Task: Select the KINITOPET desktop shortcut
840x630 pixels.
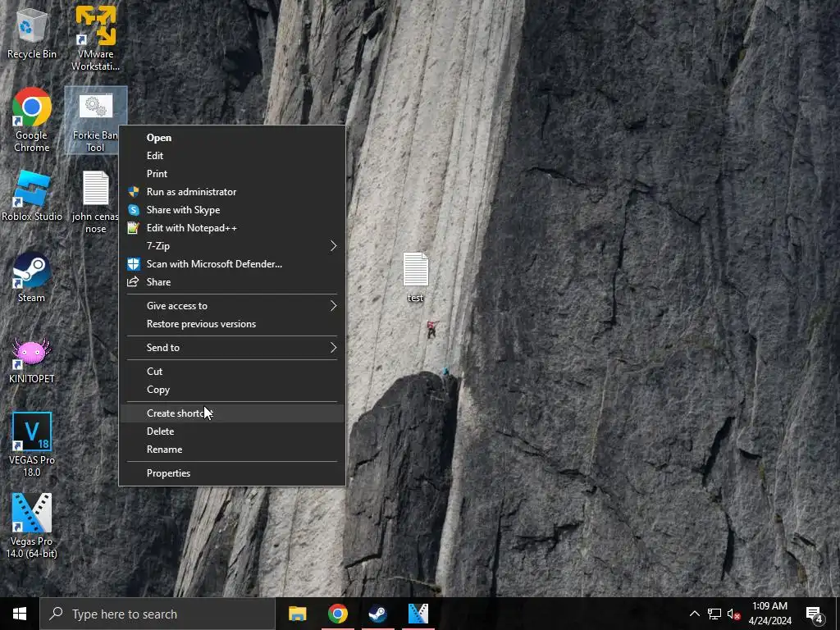Action: click(x=32, y=361)
